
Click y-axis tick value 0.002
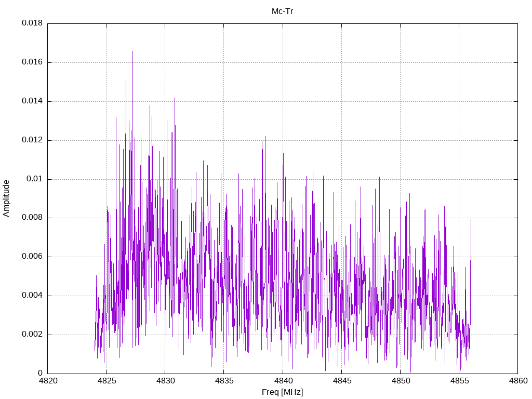coord(32,335)
